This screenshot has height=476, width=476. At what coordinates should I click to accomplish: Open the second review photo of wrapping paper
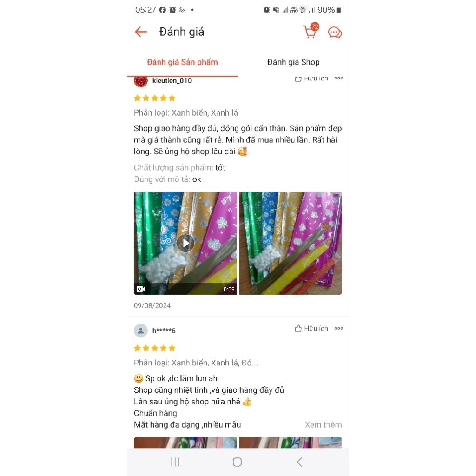pyautogui.click(x=291, y=243)
